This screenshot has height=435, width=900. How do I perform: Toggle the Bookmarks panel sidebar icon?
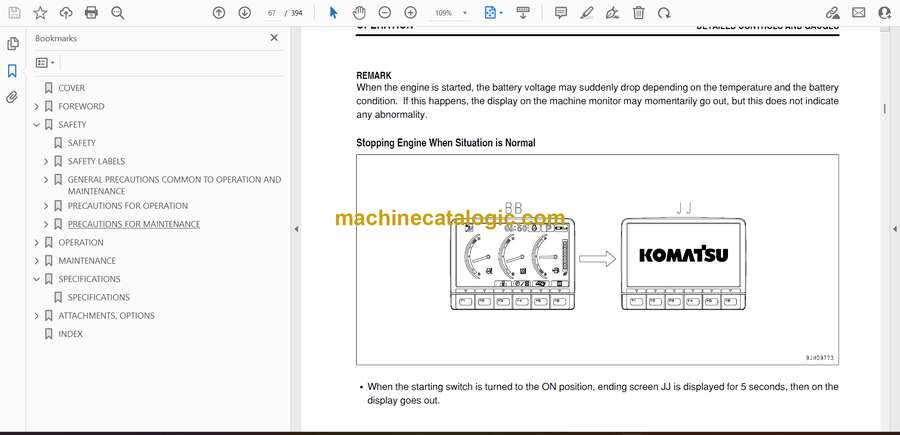(12, 71)
